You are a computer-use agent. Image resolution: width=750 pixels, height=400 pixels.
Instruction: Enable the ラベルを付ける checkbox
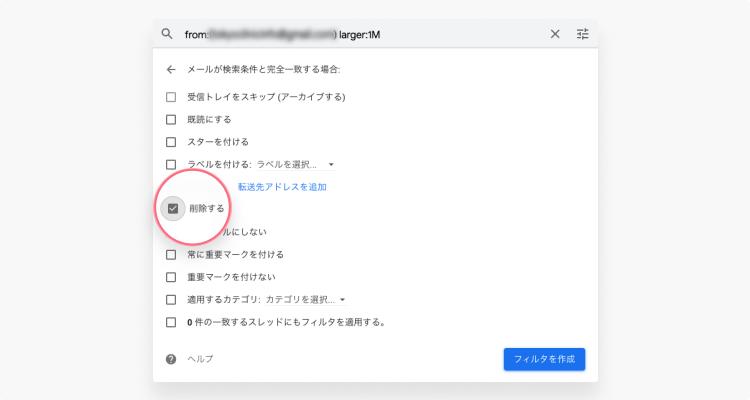click(171, 165)
